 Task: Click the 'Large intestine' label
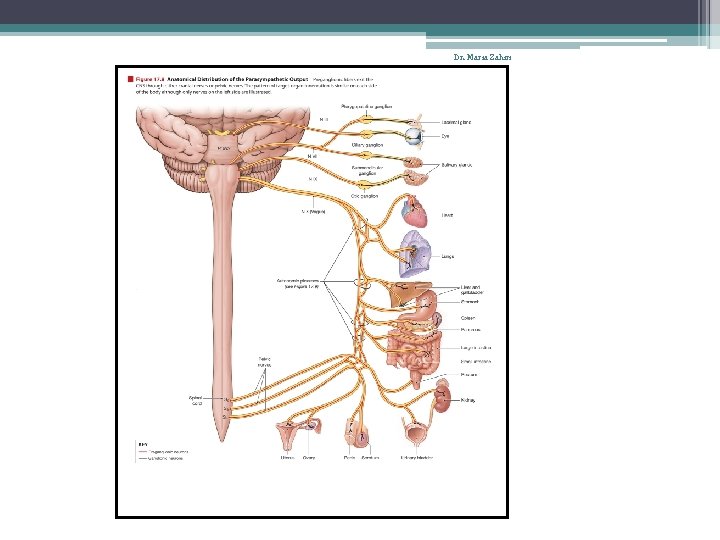pos(476,348)
